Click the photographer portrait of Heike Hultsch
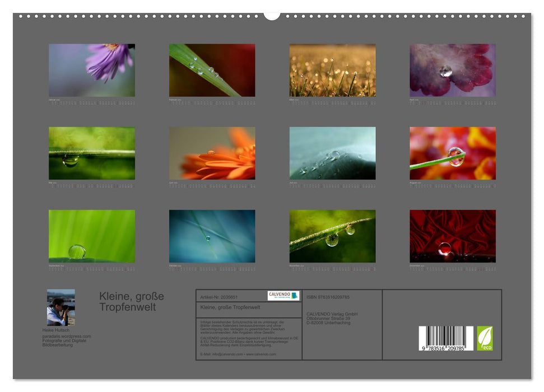The image size is (544, 392). (61, 307)
